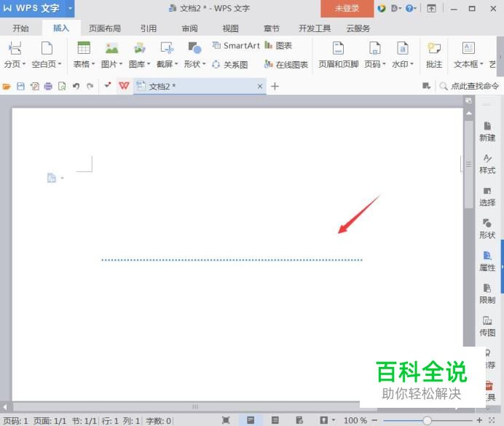Click the 100 % zoom level
Image resolution: width=504 pixels, height=426 pixels.
click(355, 420)
